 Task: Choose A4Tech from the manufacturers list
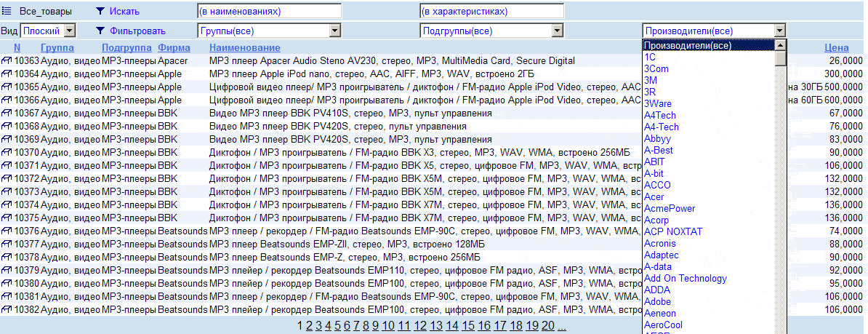pyautogui.click(x=660, y=115)
